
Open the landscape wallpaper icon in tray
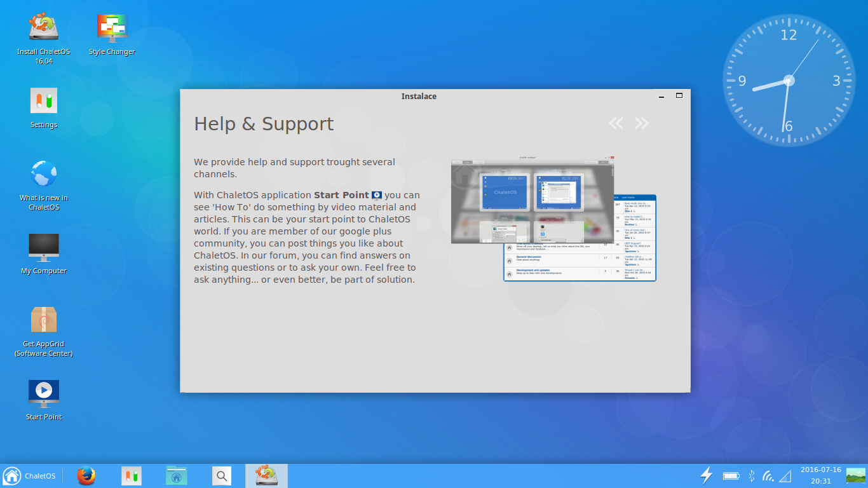point(855,475)
